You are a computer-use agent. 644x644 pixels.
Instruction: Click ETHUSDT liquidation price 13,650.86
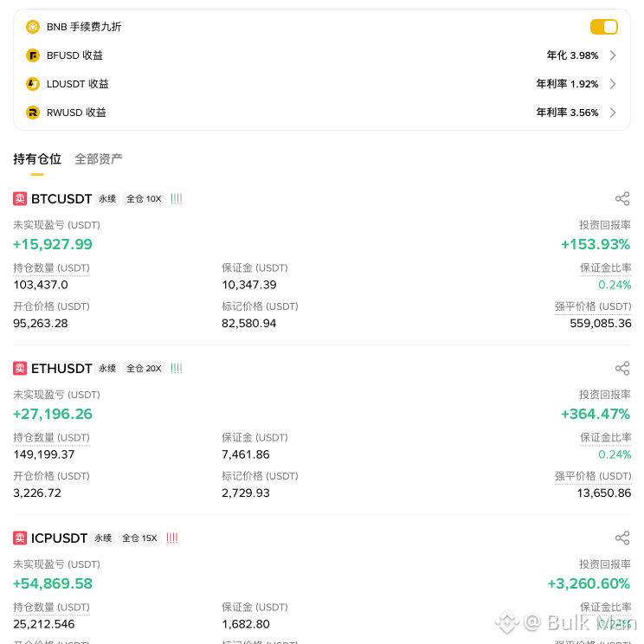point(604,493)
